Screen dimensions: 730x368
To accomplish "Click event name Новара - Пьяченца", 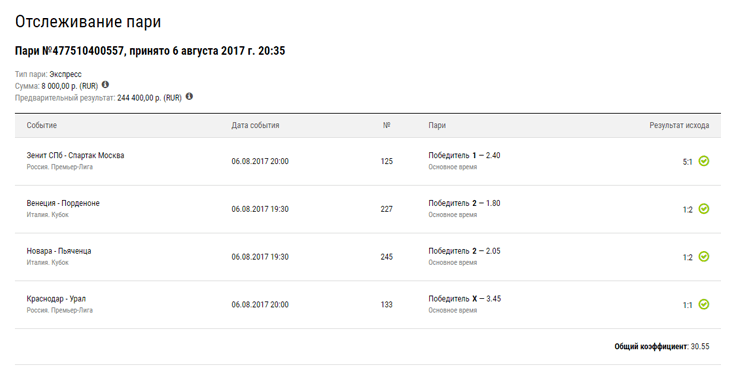I will coord(59,251).
